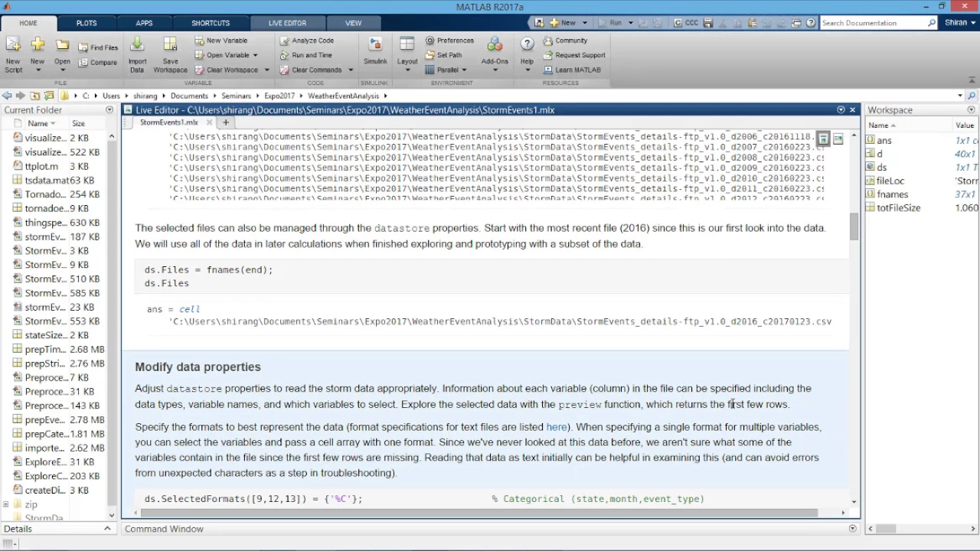
Task: Expand the Clear Commands dropdown arrow
Action: [x=351, y=70]
